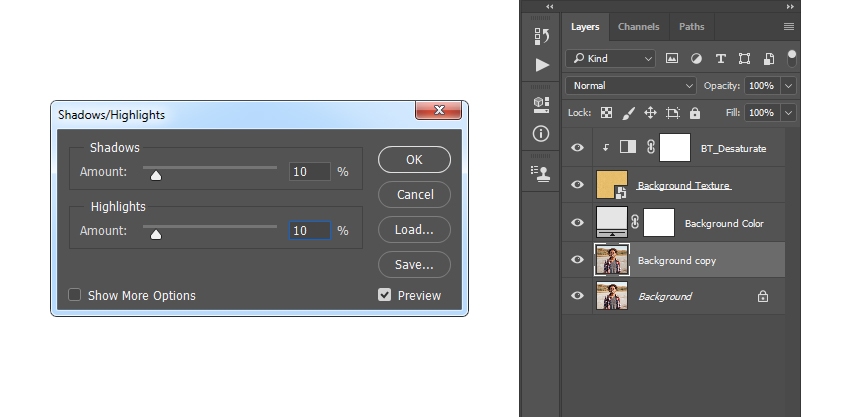Select the BT_Desaturate layer name
Screen dimensions: 850x417
tap(733, 148)
